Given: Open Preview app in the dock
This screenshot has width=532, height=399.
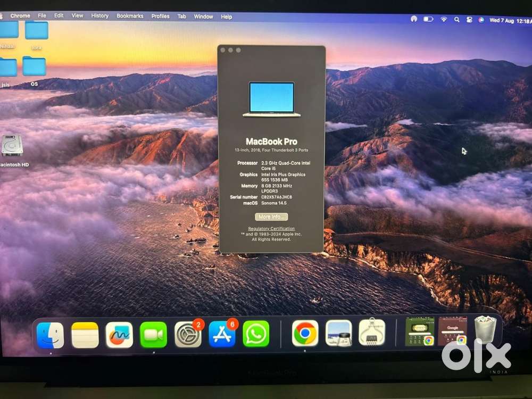Looking at the screenshot, I should click(338, 333).
